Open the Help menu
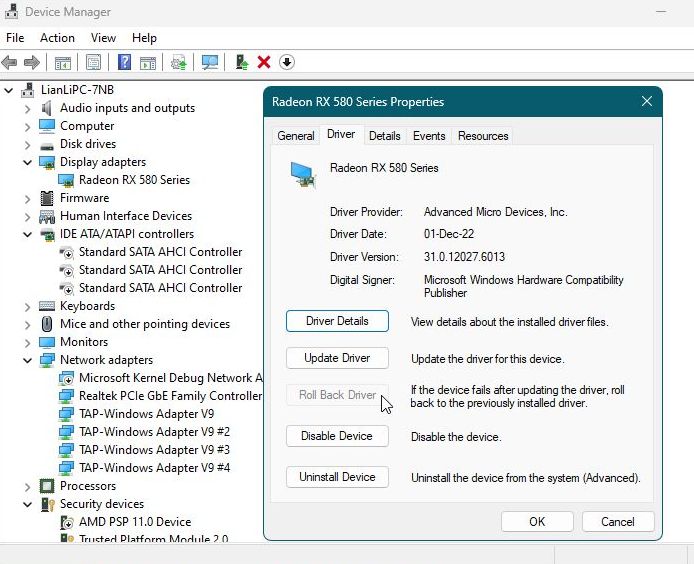The height and width of the screenshot is (564, 694). coord(144,38)
